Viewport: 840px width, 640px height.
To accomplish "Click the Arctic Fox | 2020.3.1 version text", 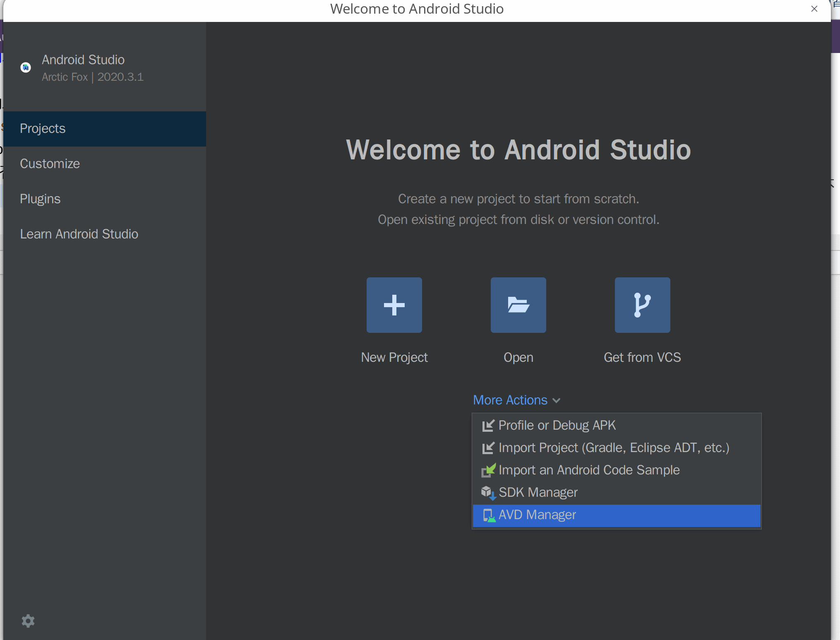I will coord(93,77).
